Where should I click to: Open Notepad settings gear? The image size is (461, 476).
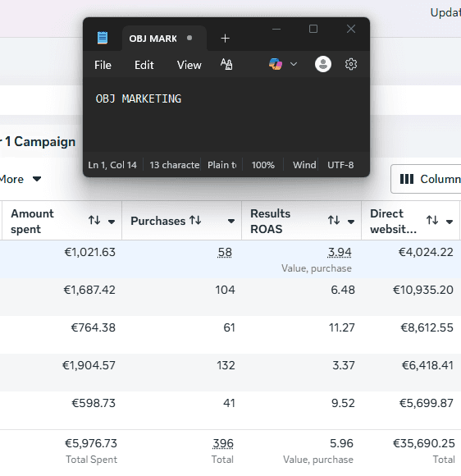tap(351, 64)
